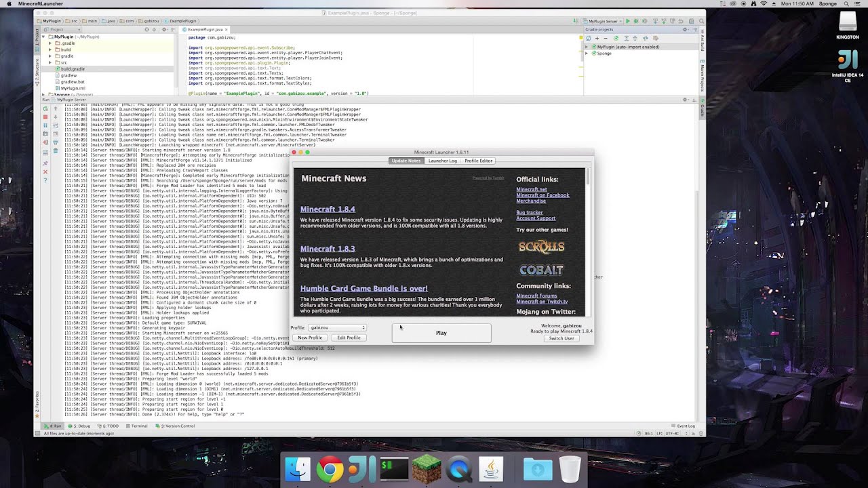Switch to the Profile Editor tab
Image resolution: width=868 pixels, height=488 pixels.
[x=478, y=161]
